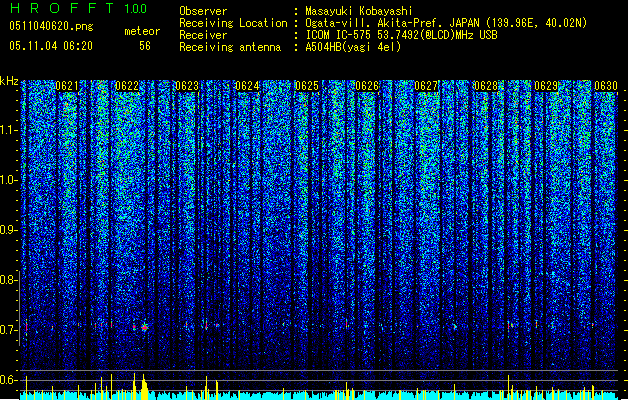This screenshot has width=629, height=400.
Task: Click the 0625 time marker
Action: 307,86
